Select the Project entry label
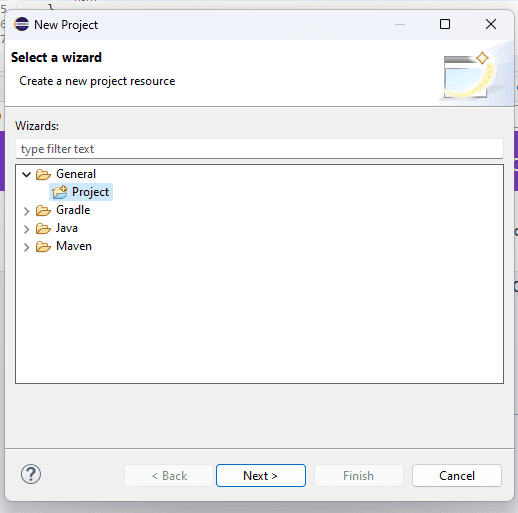 click(x=90, y=192)
